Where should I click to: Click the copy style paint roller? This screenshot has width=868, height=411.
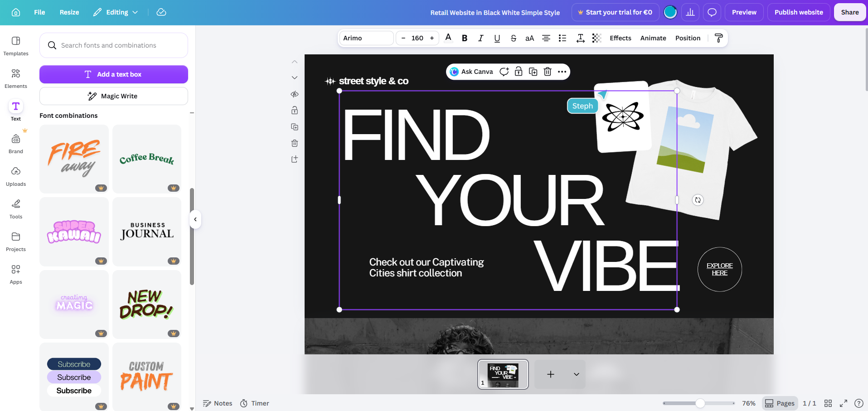(719, 38)
